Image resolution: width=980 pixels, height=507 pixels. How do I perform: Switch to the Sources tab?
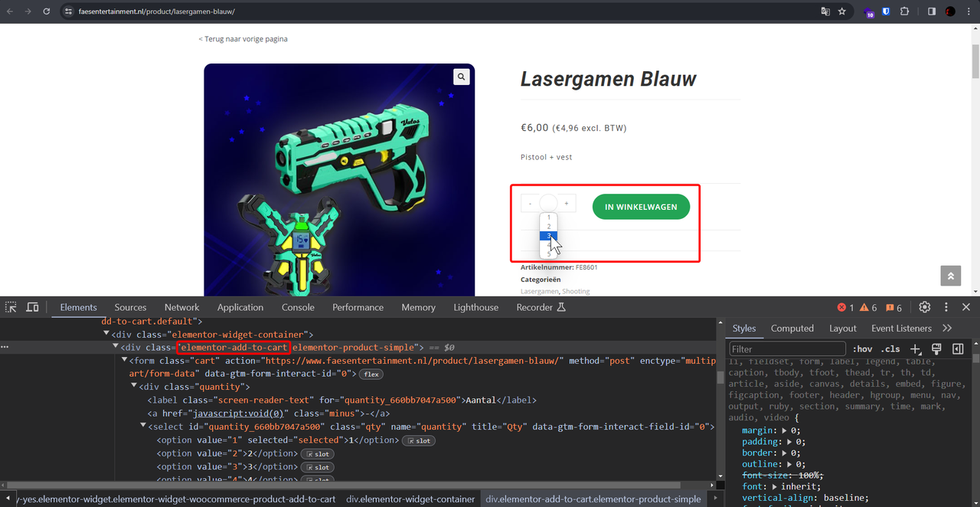point(130,307)
